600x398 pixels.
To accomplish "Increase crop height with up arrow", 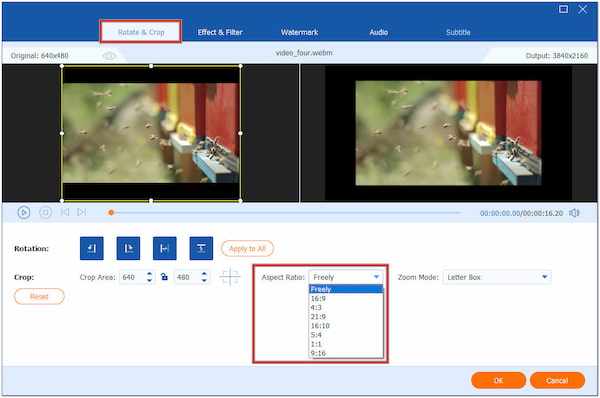I will (x=204, y=274).
